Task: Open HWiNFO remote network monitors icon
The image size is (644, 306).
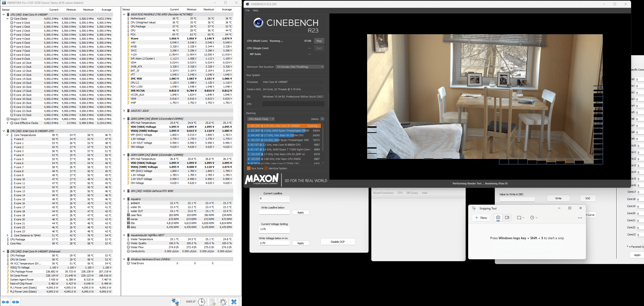Action: tap(175, 302)
